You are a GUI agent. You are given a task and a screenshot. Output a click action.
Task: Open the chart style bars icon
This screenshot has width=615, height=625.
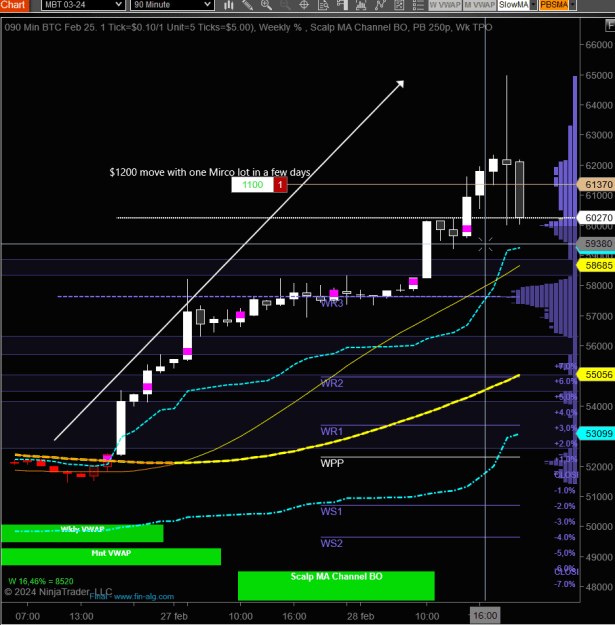pos(229,5)
